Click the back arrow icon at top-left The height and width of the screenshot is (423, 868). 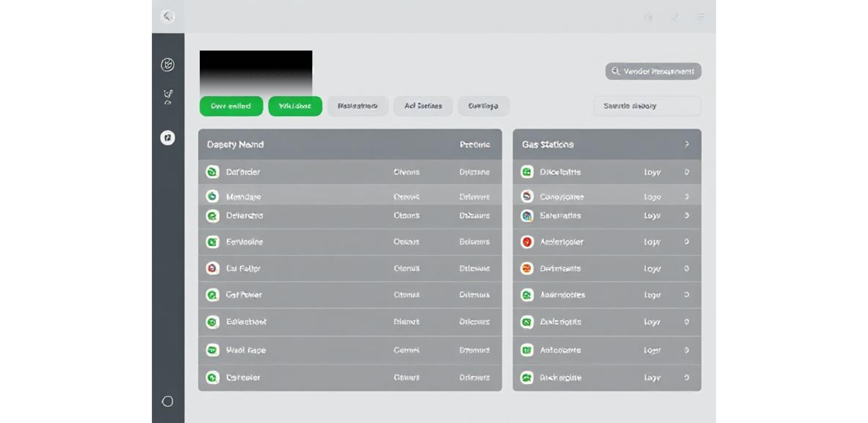click(x=168, y=16)
